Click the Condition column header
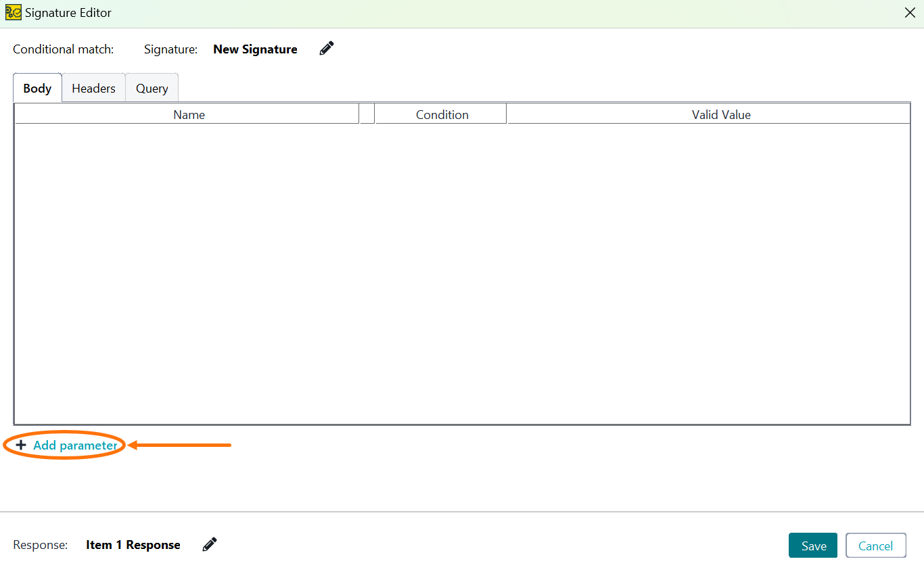This screenshot has width=924, height=576. click(x=442, y=114)
